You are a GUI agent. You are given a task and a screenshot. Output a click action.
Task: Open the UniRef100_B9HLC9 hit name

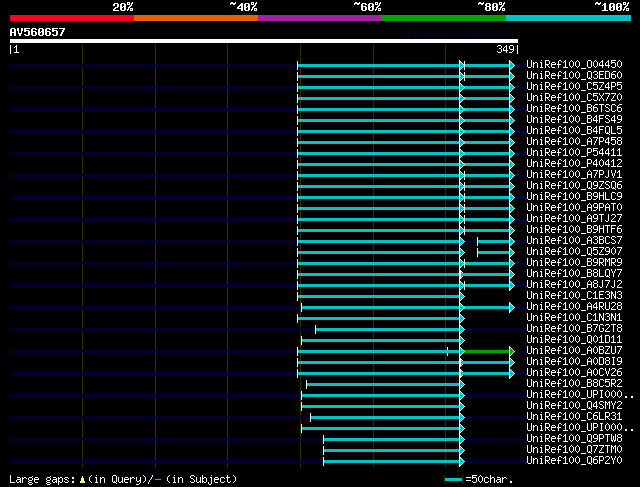(x=574, y=197)
